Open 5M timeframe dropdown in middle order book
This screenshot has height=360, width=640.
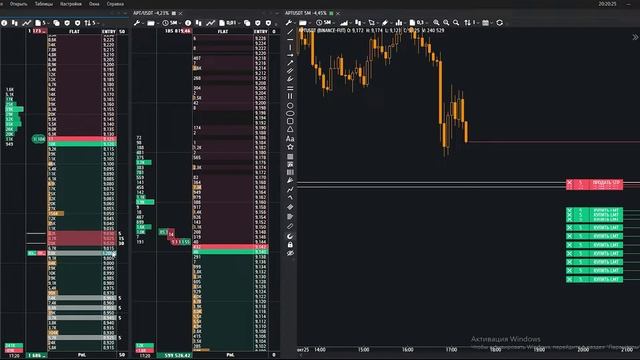[172, 23]
